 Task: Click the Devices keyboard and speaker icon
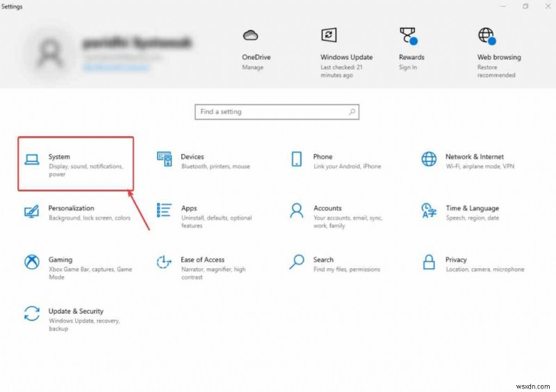coord(164,159)
